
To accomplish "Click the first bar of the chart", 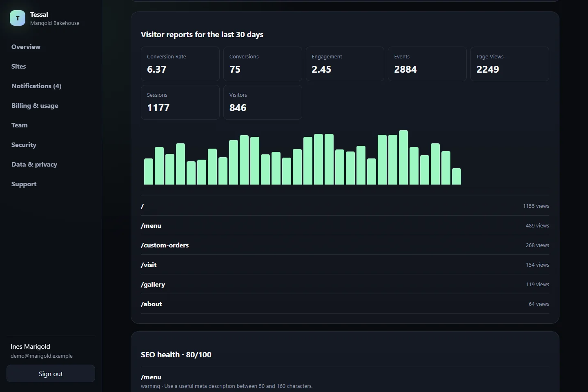I will coord(149,171).
